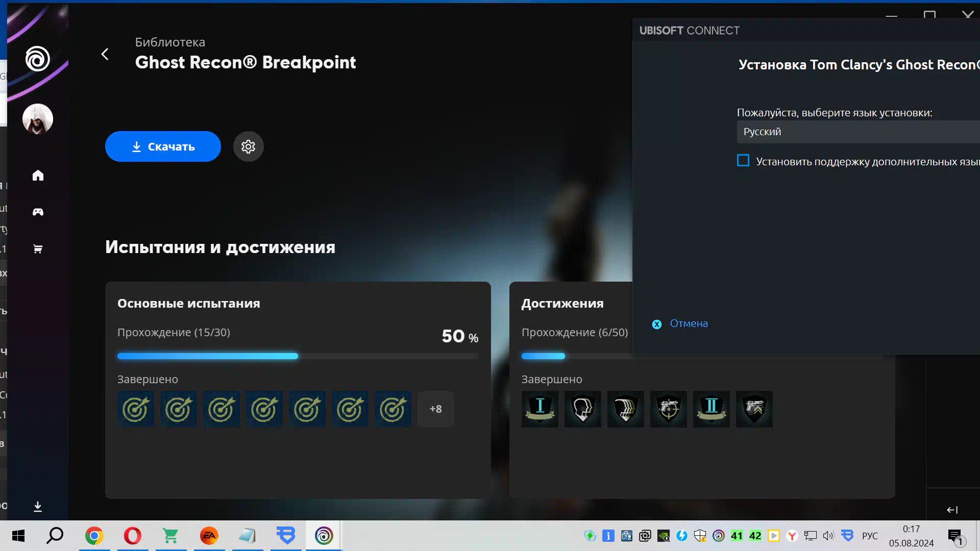
Task: Open the Ubisoft swirl logo home
Action: [x=38, y=59]
